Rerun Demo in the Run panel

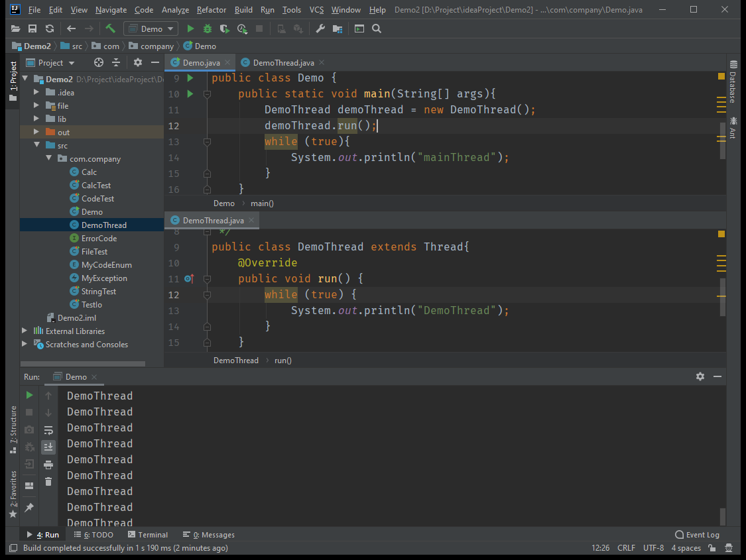(29, 396)
